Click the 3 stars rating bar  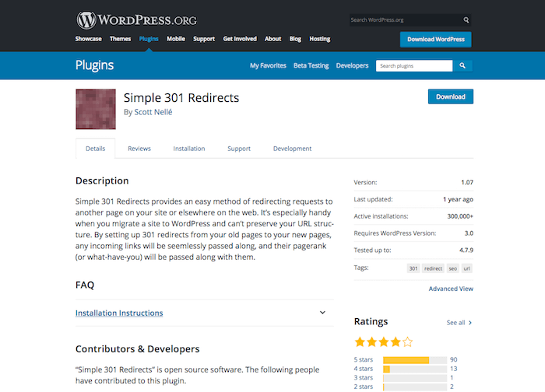pyautogui.click(x=415, y=378)
